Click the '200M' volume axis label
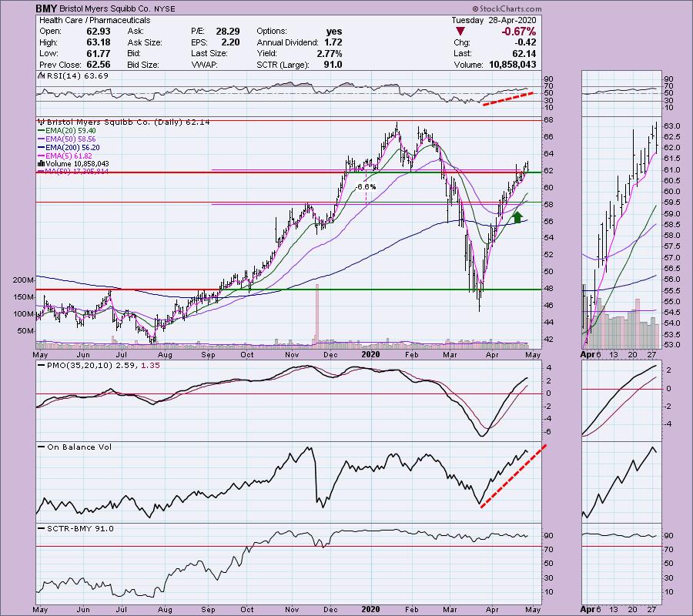The image size is (693, 616). click(23, 280)
